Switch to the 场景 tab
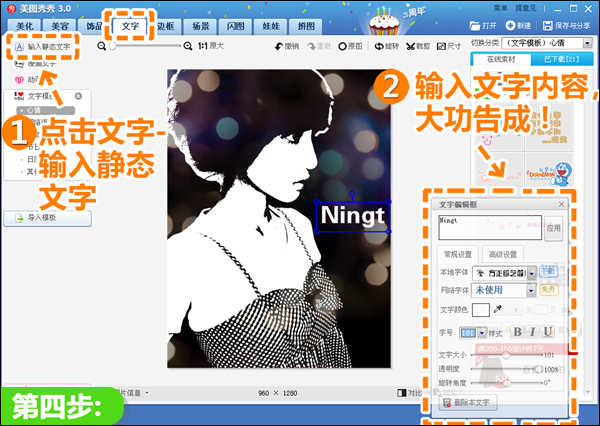600x426 pixels. coord(201,26)
